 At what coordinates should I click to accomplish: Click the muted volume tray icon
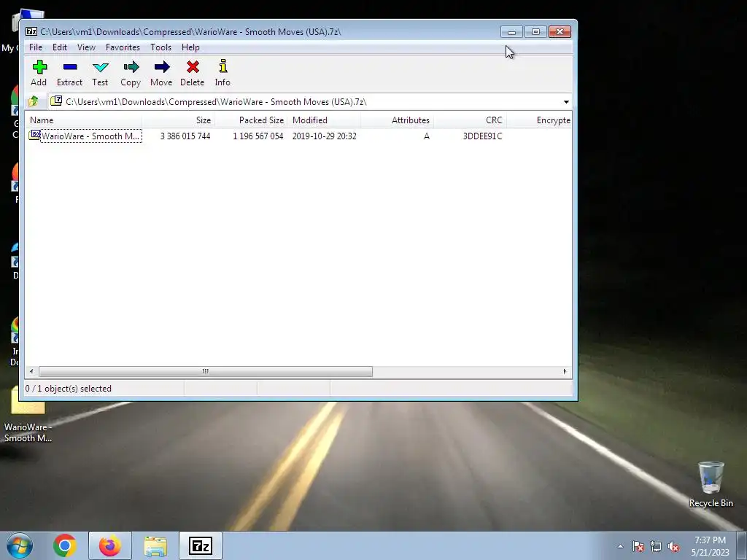tap(673, 546)
